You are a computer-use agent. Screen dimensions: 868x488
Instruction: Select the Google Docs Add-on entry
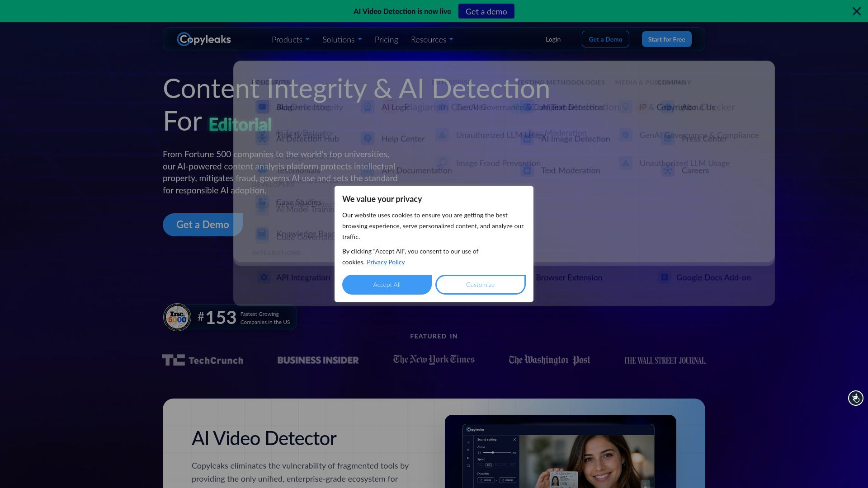[x=713, y=277]
